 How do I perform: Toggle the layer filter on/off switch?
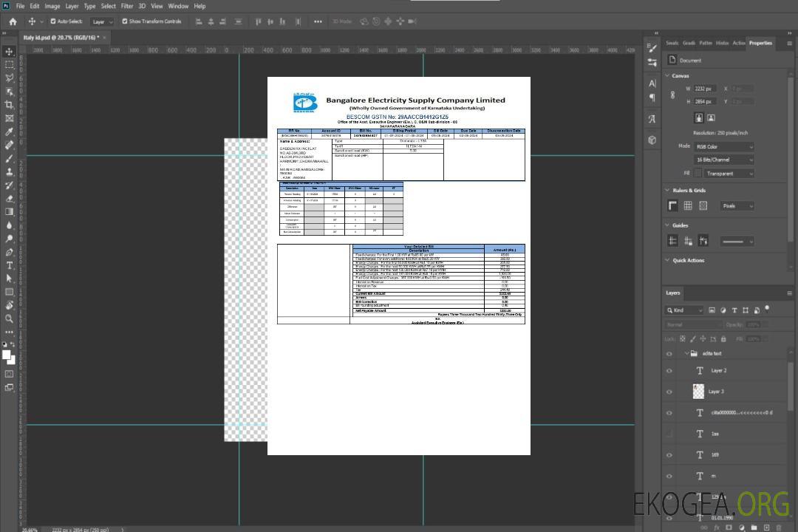[x=767, y=309]
